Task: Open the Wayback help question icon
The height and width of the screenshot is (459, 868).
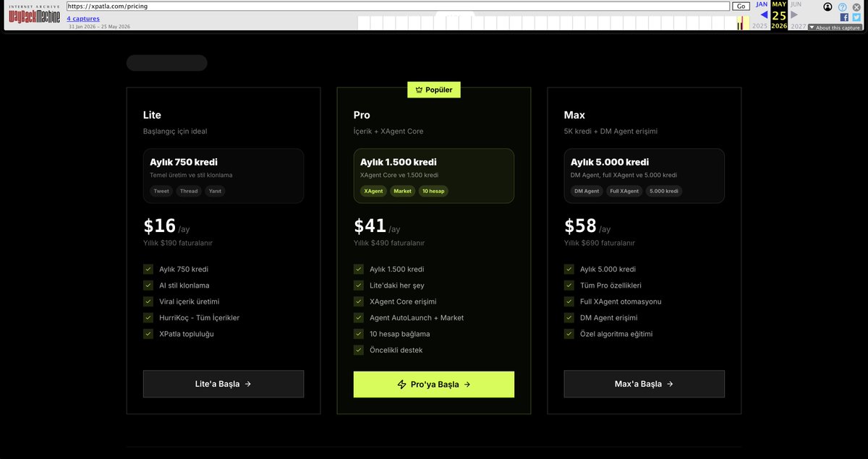Action: point(842,7)
